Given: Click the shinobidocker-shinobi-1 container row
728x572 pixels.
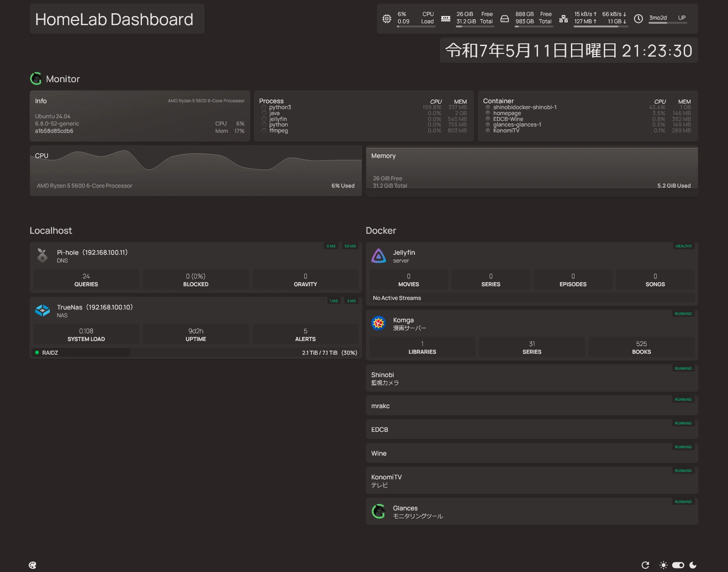Looking at the screenshot, I should click(x=588, y=107).
